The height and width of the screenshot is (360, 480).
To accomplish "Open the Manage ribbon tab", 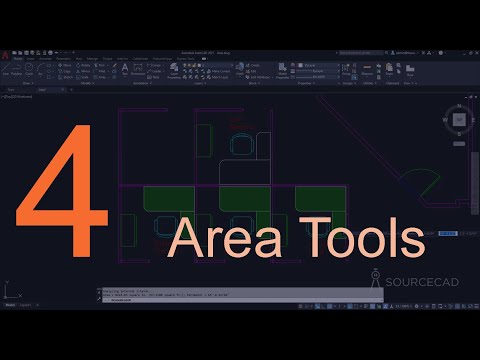I will 92,59.
